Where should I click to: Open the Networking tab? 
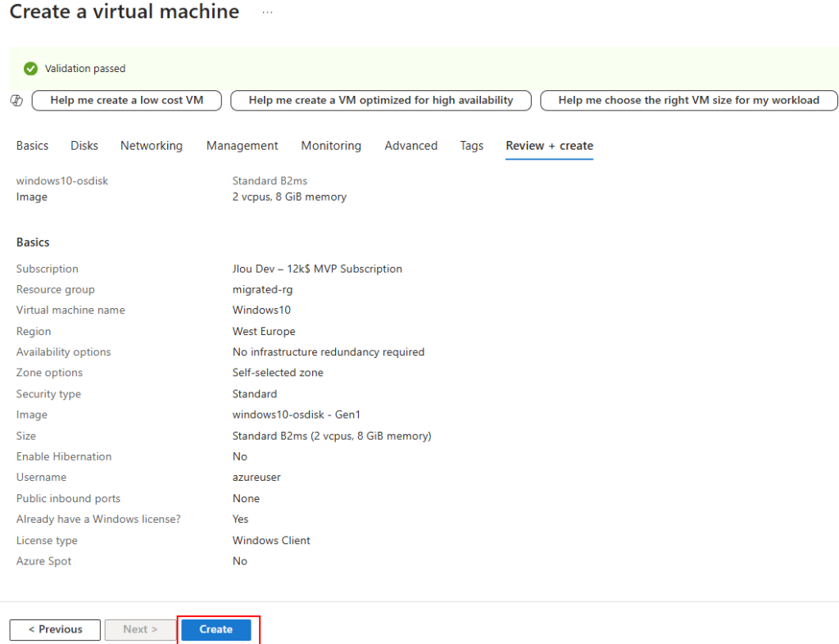152,146
